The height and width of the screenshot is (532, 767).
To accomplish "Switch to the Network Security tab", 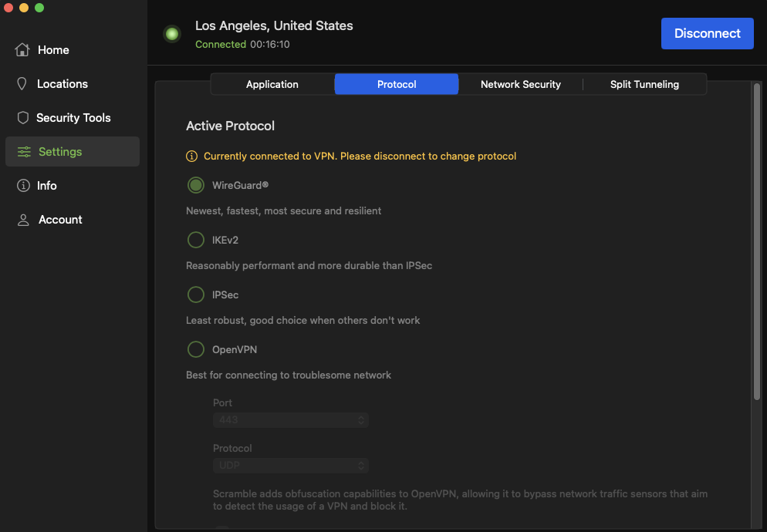I will click(520, 84).
